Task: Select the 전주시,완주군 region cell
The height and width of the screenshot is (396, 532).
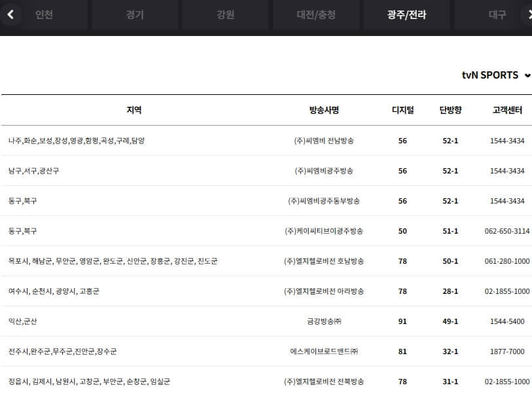Action: click(62, 351)
